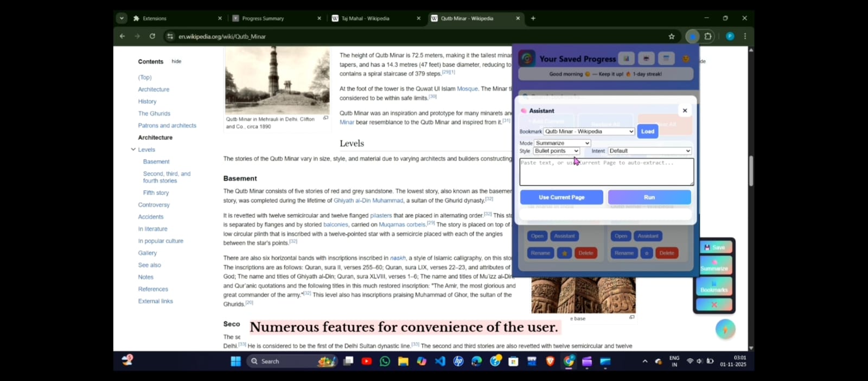Image resolution: width=868 pixels, height=381 pixels.
Task: Follow the naskh link
Action: (x=398, y=258)
